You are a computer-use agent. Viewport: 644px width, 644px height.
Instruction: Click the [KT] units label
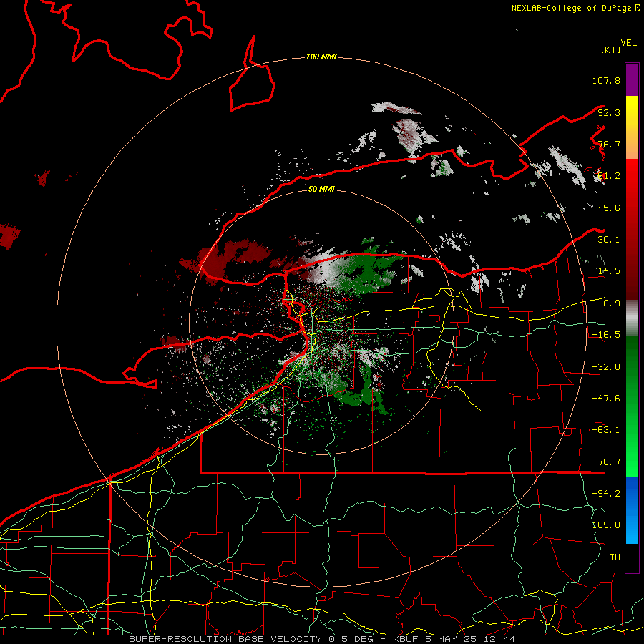(611, 49)
